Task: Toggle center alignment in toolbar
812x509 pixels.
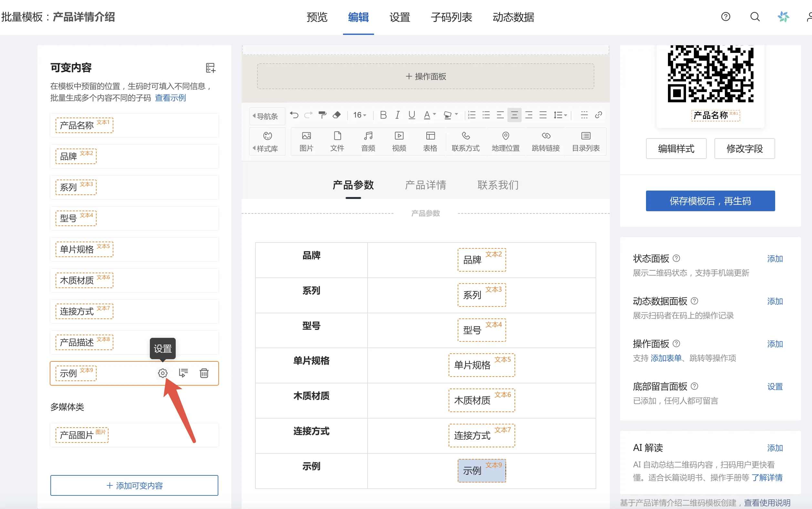Action: tap(515, 115)
